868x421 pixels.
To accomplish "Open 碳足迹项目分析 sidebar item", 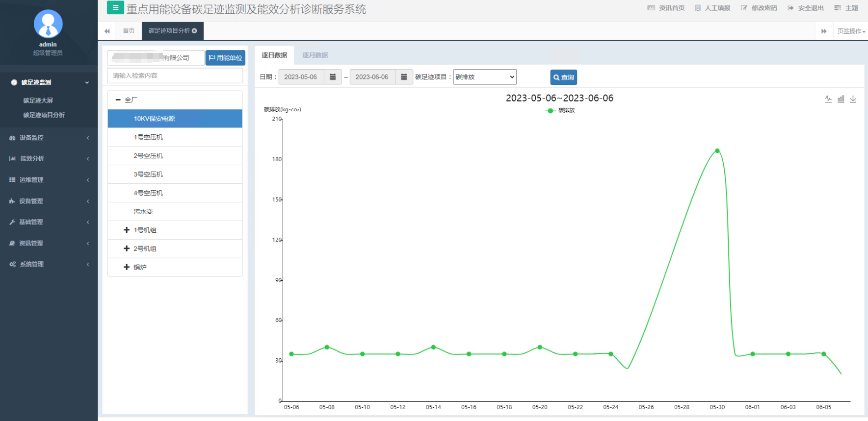I will [44, 115].
